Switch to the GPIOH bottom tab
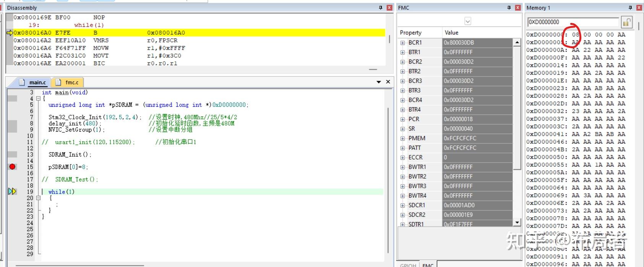This screenshot has height=267, width=644. pos(408,264)
